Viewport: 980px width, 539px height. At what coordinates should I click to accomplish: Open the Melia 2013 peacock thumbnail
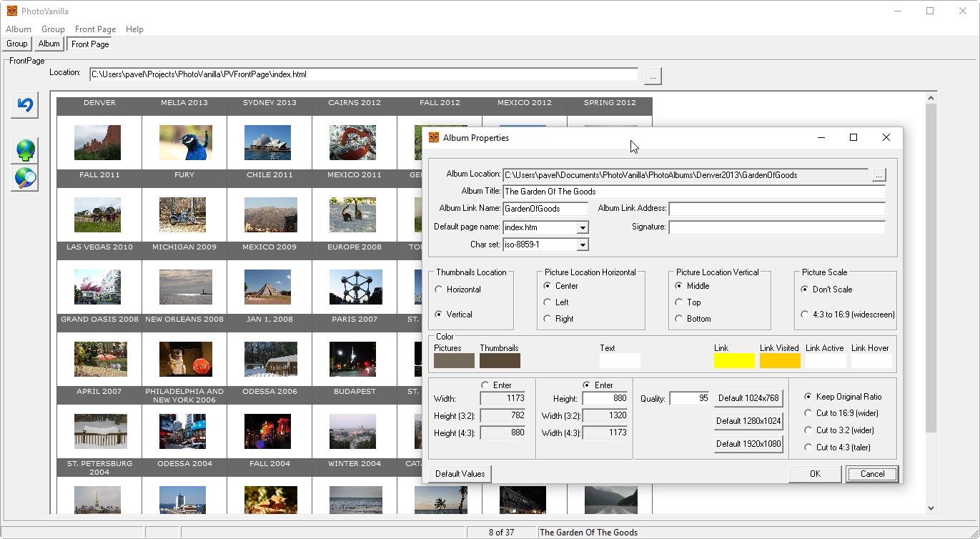pyautogui.click(x=185, y=142)
